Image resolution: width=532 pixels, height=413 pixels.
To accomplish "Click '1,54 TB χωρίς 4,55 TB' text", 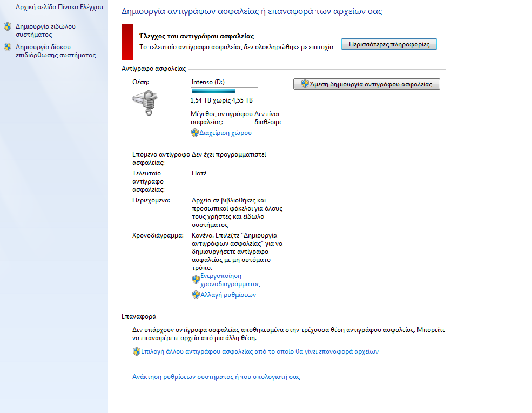I will pos(221,100).
